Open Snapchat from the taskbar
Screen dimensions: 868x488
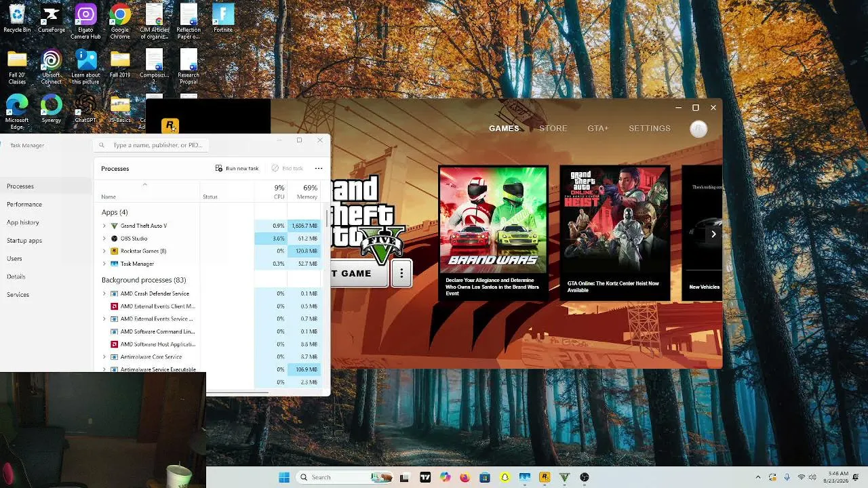505,477
